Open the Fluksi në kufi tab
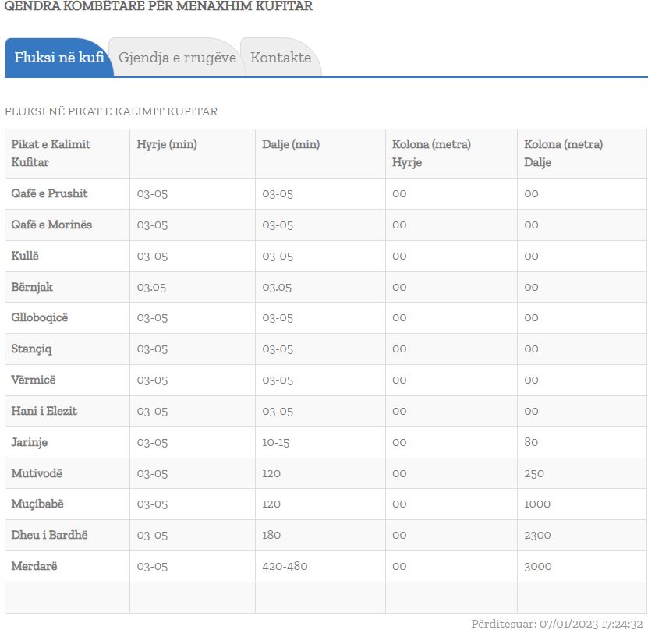The height and width of the screenshot is (644, 655). click(x=58, y=58)
